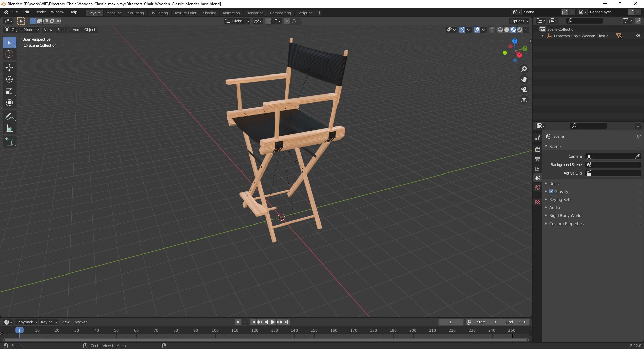Click the timeline horizontal scrollbar
This screenshot has height=349, width=644.
click(x=265, y=340)
